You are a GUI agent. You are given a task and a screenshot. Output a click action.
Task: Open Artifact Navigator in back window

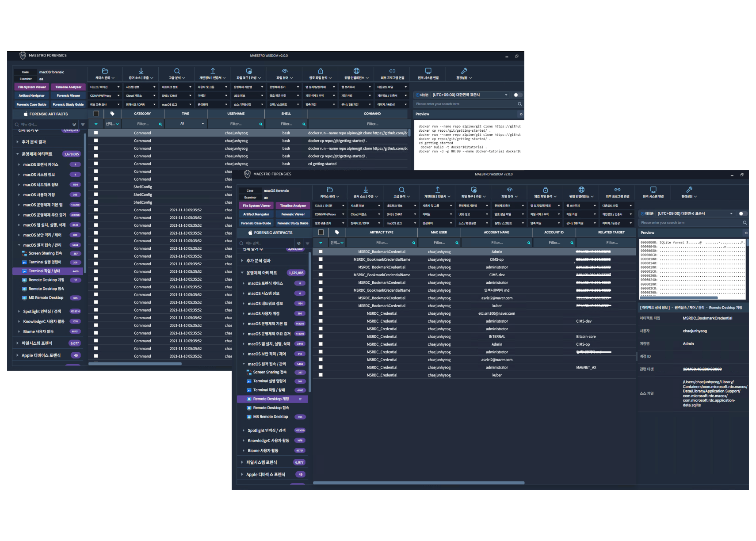[31, 95]
